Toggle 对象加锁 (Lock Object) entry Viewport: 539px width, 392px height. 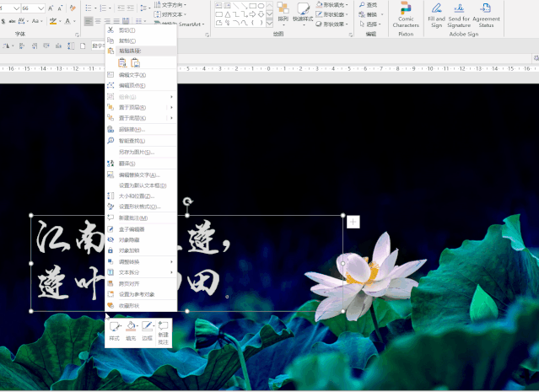pos(141,250)
